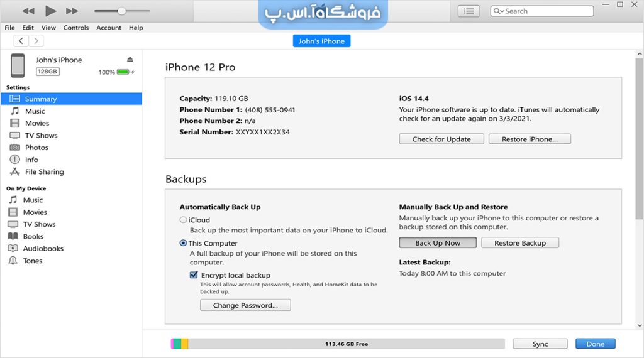The image size is (644, 358).
Task: Click the John's iPhone device tab
Action: click(321, 41)
